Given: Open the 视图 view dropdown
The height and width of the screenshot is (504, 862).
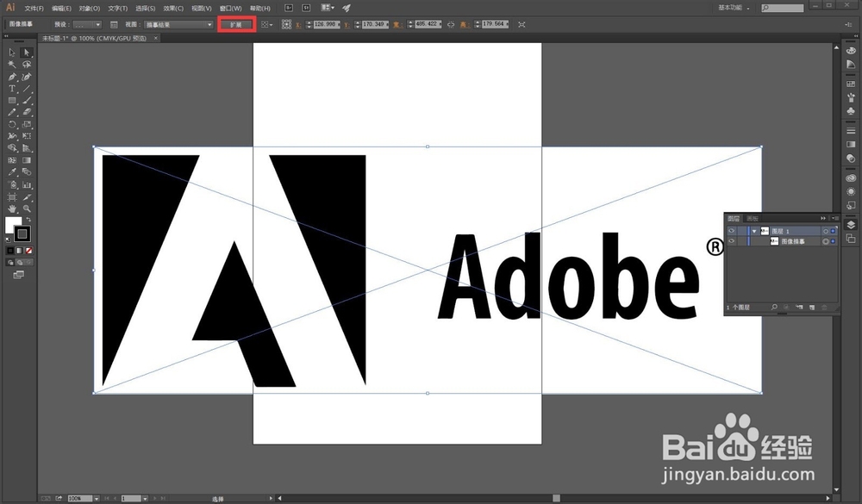Looking at the screenshot, I should tap(178, 25).
